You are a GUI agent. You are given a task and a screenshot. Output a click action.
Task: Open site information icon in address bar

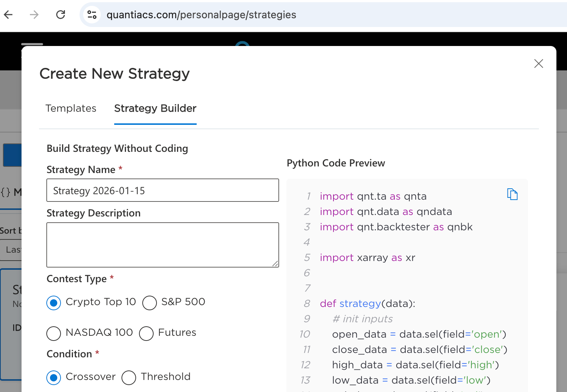pos(92,15)
